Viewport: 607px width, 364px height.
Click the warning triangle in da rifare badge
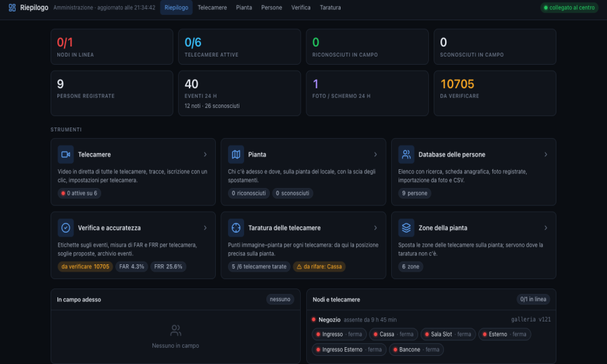tap(299, 266)
